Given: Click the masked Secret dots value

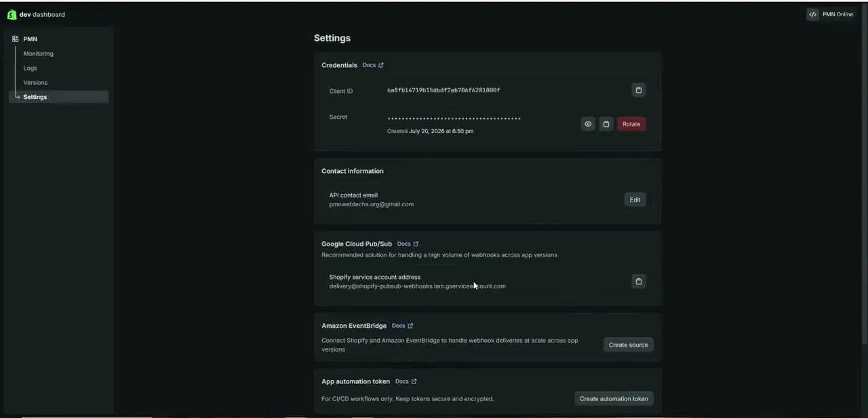Looking at the screenshot, I should [x=454, y=119].
